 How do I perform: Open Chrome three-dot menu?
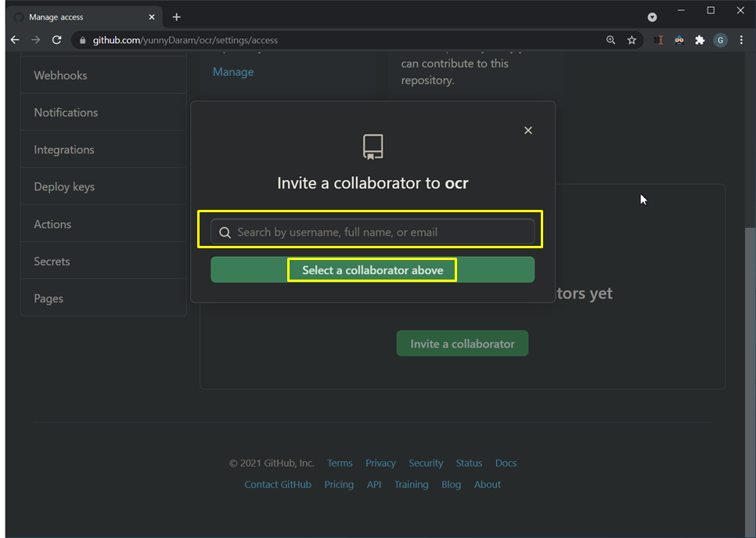(741, 40)
